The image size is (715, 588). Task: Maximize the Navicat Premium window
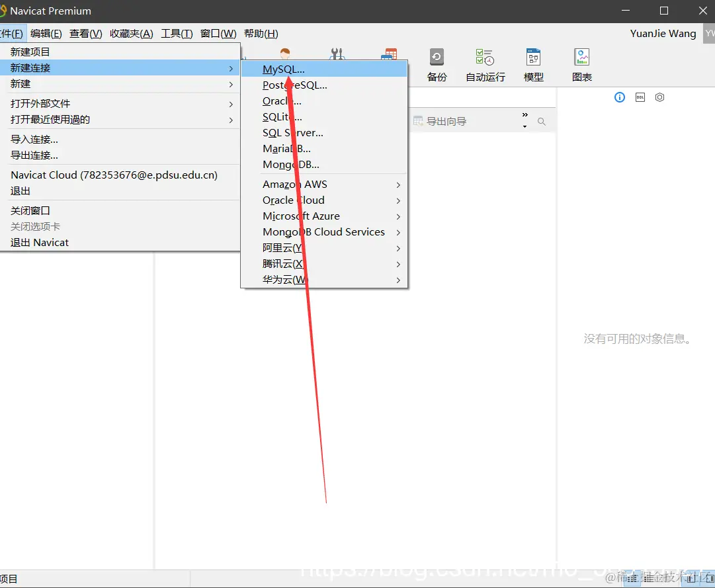[x=664, y=11]
